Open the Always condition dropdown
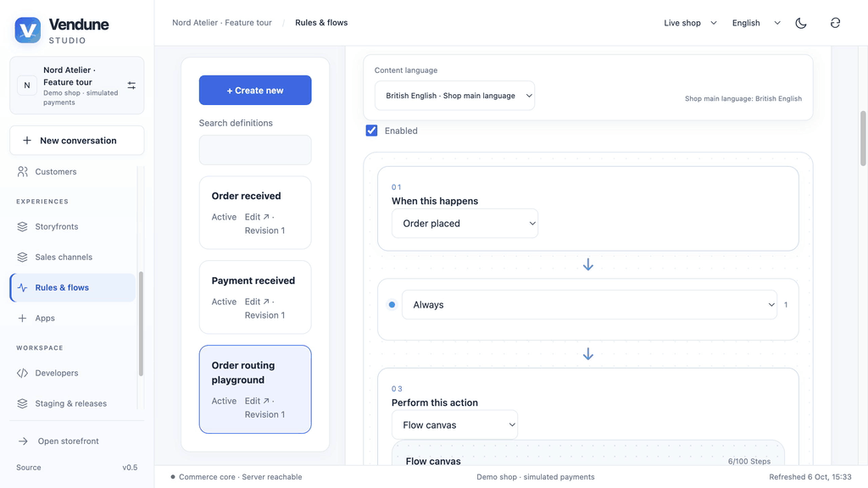 click(x=589, y=305)
